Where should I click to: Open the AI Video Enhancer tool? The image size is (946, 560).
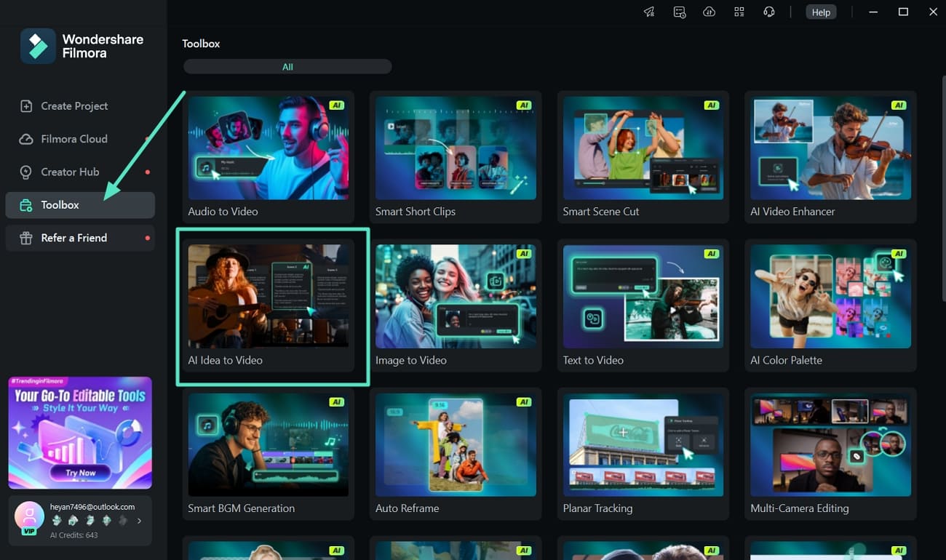[x=830, y=157]
